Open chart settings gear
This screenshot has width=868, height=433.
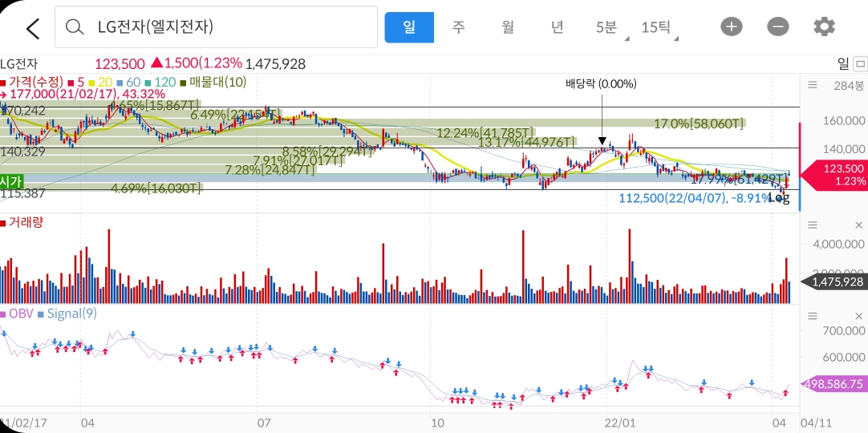pyautogui.click(x=824, y=26)
